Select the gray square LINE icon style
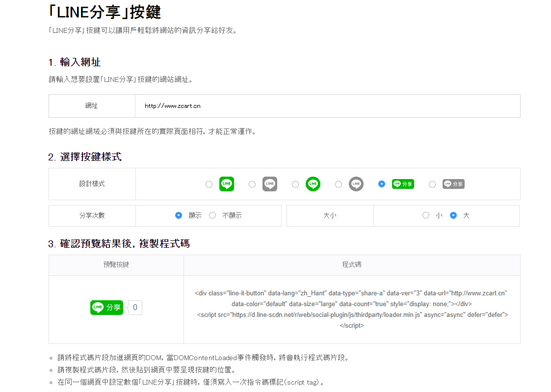The image size is (551, 392). 269,184
